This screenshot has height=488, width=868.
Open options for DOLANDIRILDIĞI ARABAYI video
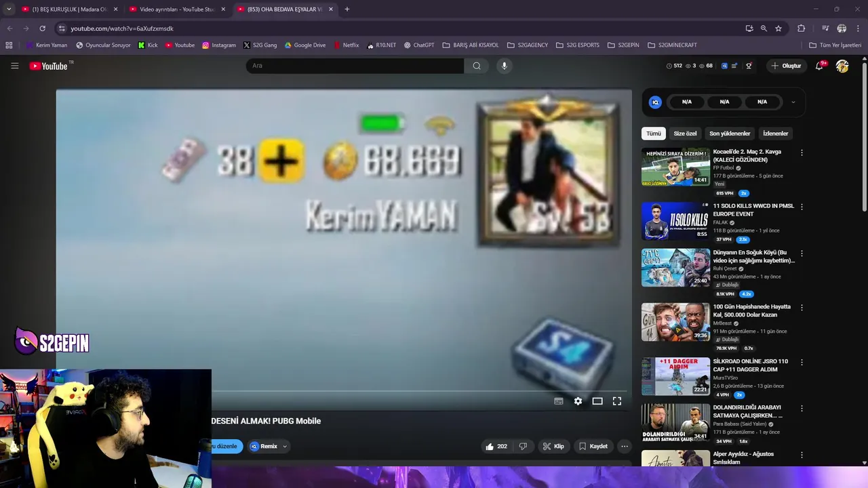coord(802,408)
